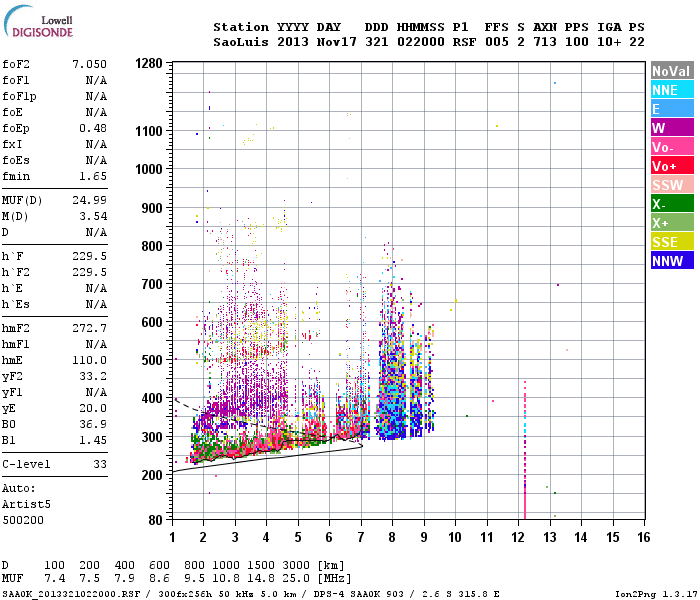This screenshot has height=600, width=700.
Task: Click the IGA value 10+
Action: coord(609,42)
